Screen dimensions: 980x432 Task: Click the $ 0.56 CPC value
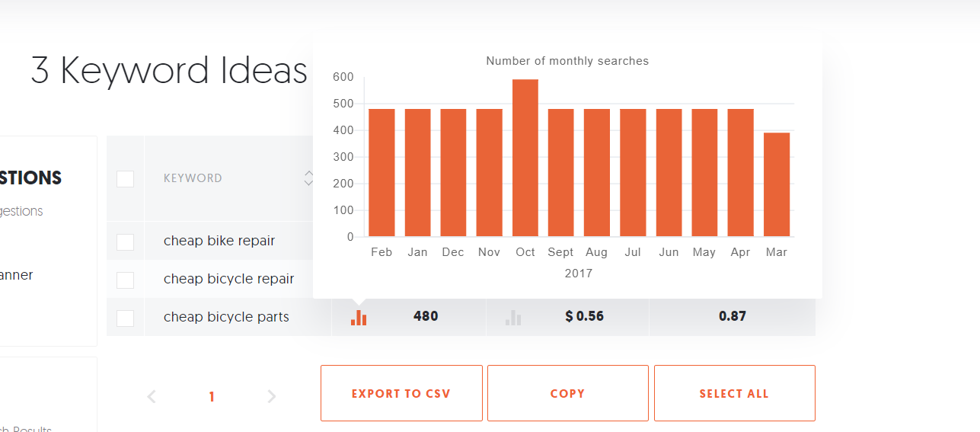585,316
